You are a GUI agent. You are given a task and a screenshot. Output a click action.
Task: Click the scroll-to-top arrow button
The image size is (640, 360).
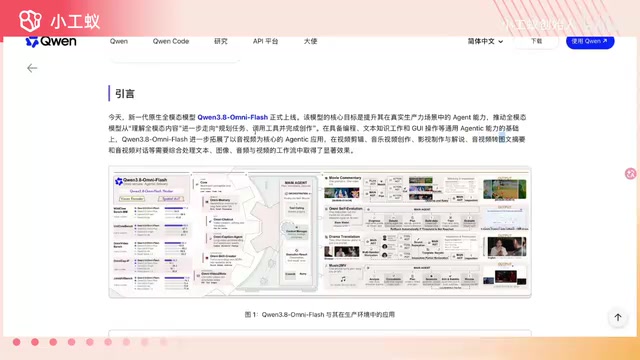click(x=618, y=317)
